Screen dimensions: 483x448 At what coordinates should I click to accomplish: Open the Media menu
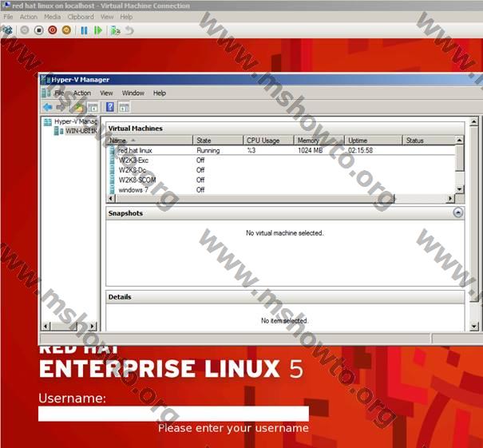coord(52,17)
